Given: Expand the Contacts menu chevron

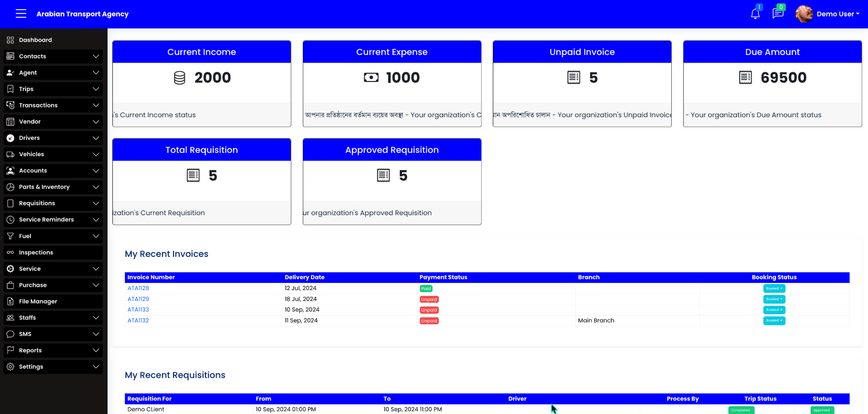Looking at the screenshot, I should (96, 56).
